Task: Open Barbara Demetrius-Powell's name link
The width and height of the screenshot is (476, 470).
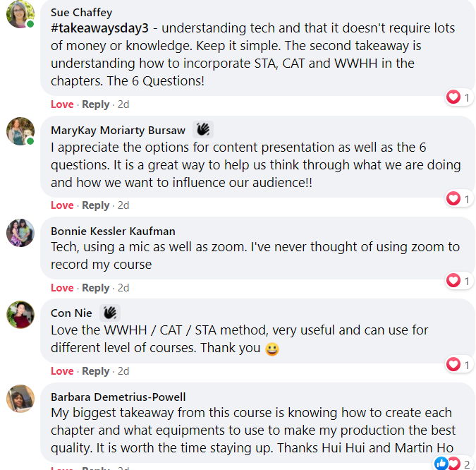Action: click(x=118, y=397)
